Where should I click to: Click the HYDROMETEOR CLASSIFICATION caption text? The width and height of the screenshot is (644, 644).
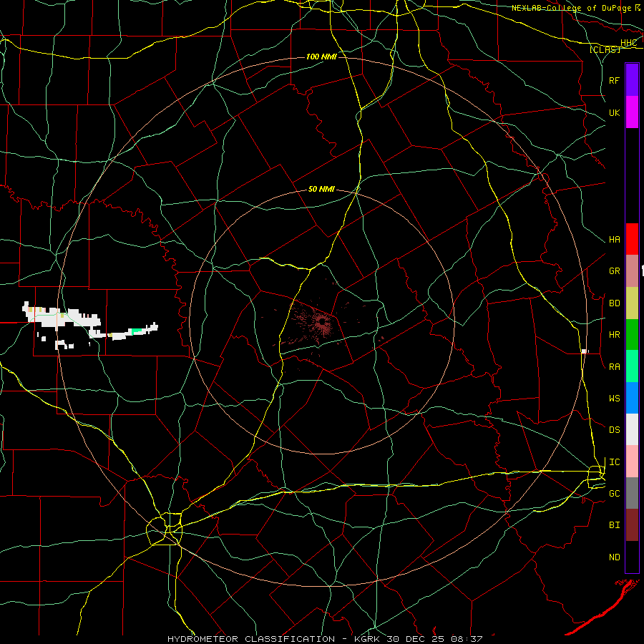251,639
